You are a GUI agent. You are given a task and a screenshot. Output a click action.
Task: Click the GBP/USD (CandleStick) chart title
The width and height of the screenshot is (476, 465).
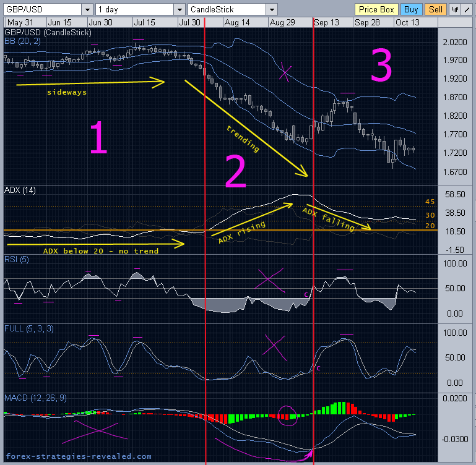[48, 32]
